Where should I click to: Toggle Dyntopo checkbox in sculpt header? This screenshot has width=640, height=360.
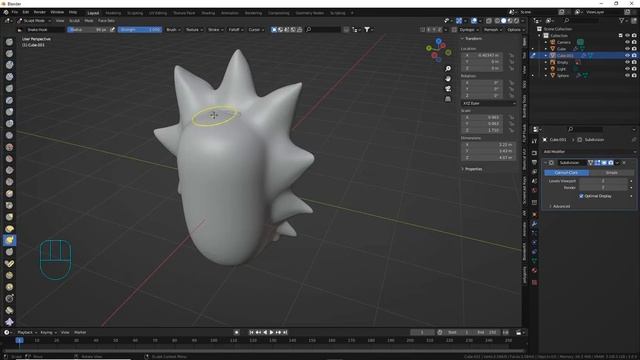tap(454, 30)
